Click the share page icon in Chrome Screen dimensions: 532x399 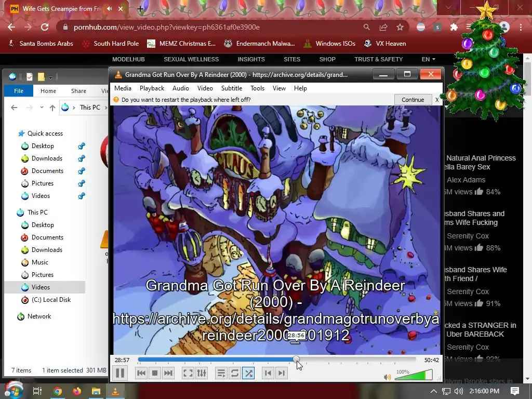coord(383,27)
